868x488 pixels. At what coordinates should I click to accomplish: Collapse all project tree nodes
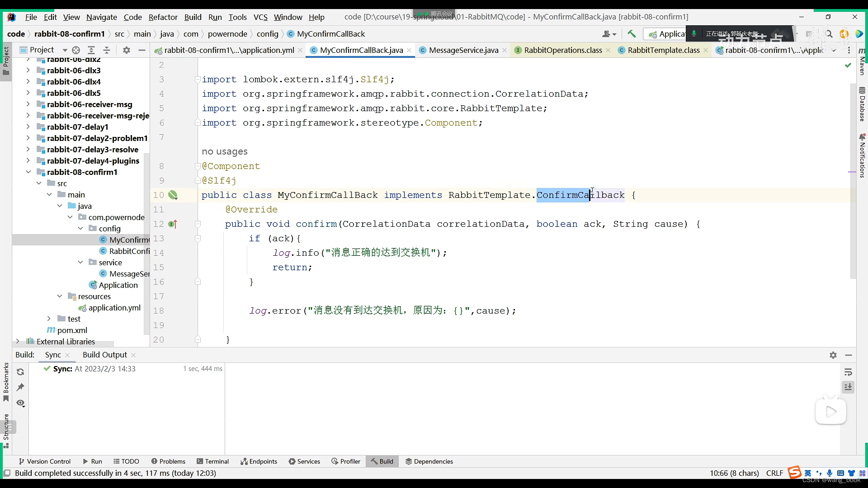[x=107, y=50]
